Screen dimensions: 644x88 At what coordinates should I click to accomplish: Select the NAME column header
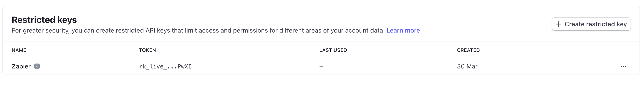[x=19, y=50]
